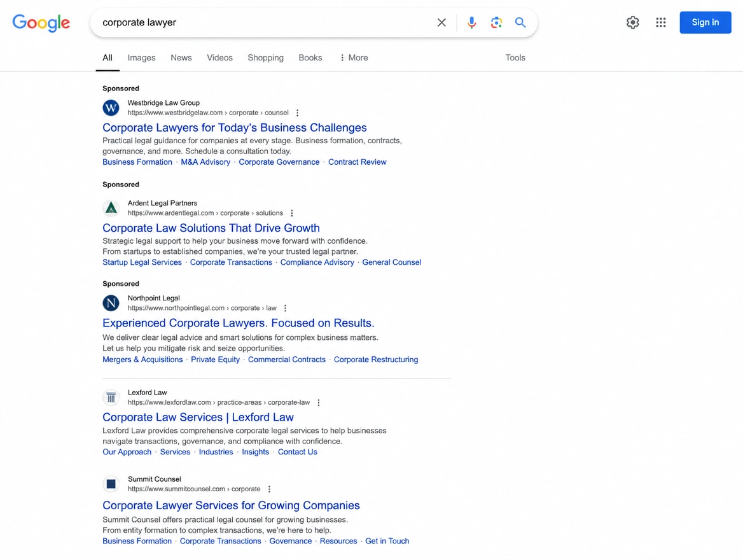This screenshot has height=560, width=743.
Task: Expand the More search filters menu
Action: click(x=354, y=58)
